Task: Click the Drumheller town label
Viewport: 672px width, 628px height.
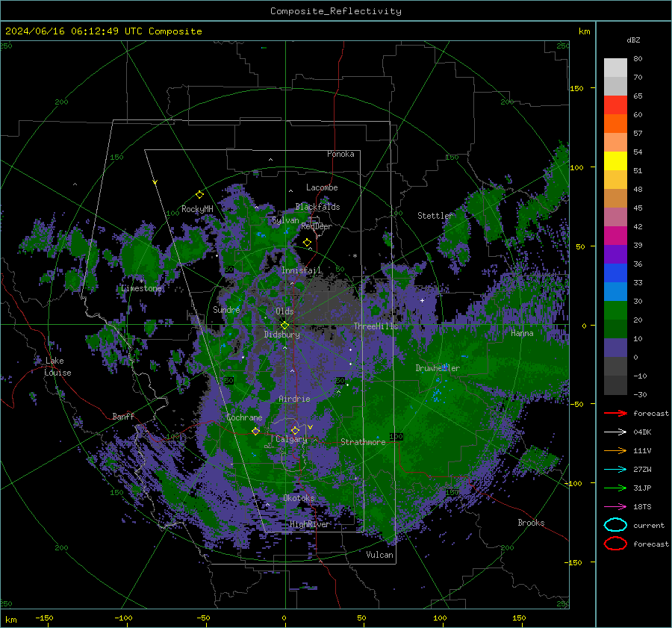Action: coord(438,368)
